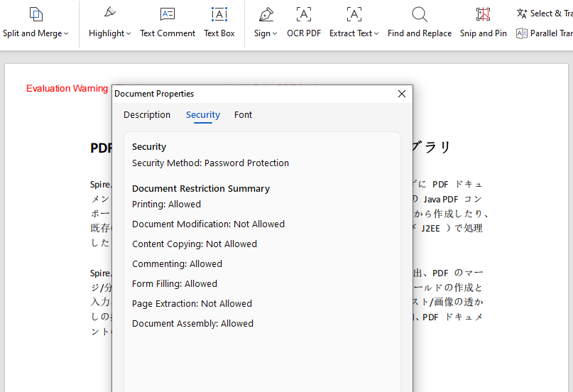Click the Text Comment icon
573x392 pixels.
168,14
